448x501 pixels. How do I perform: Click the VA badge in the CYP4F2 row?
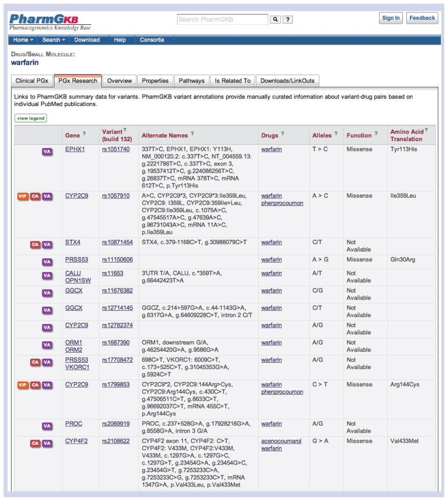47,444
